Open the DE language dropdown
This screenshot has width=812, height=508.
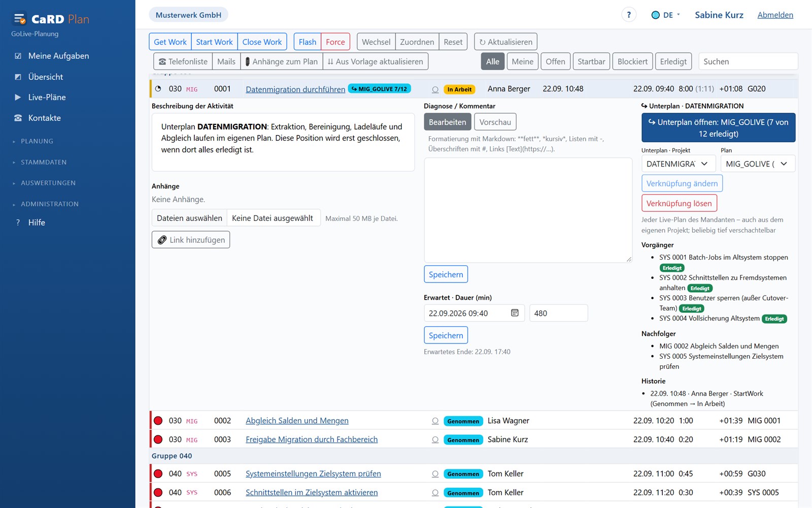click(x=665, y=15)
